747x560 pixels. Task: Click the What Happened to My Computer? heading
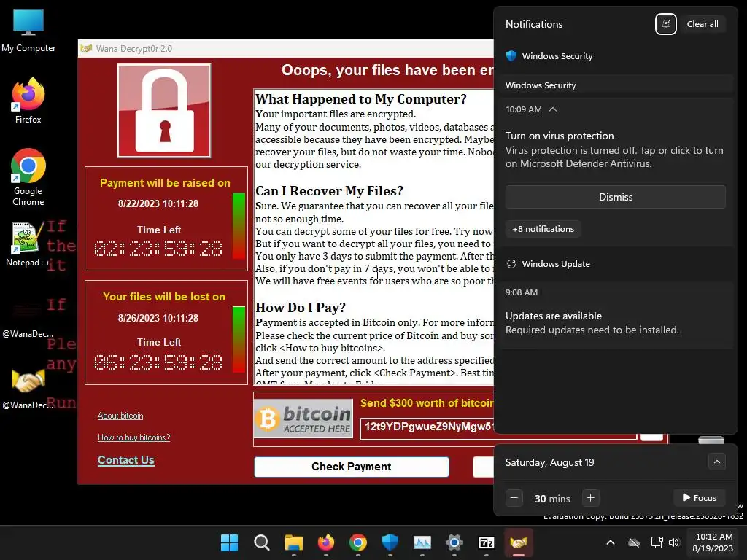tap(361, 98)
